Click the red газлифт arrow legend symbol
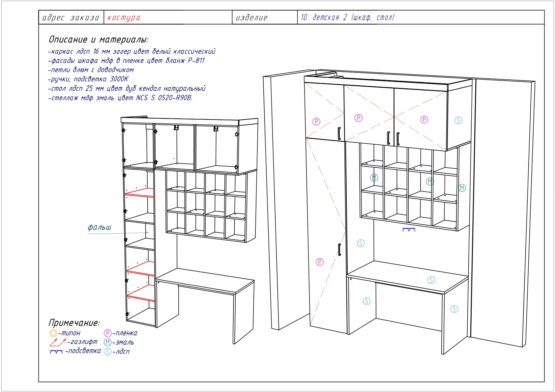This screenshot has height=392, width=555. (58, 342)
